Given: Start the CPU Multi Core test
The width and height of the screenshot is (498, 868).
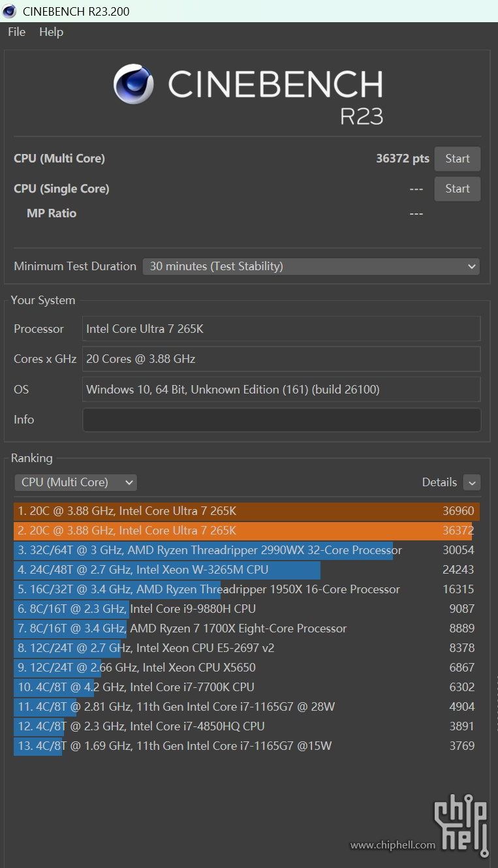Looking at the screenshot, I should 458,159.
